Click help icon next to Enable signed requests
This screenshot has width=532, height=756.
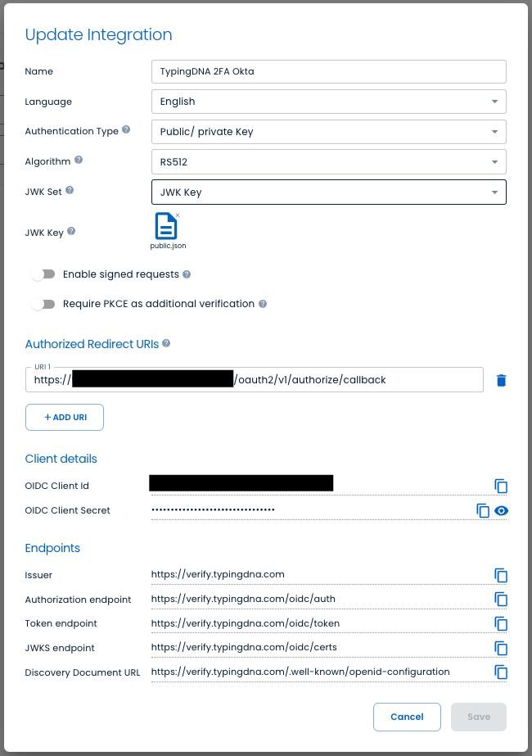(187, 274)
